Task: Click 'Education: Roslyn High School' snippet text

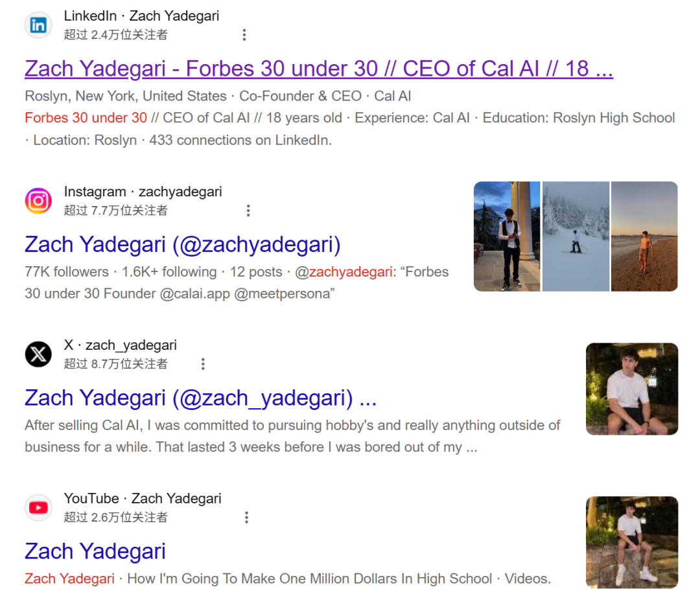Action: pyautogui.click(x=579, y=118)
